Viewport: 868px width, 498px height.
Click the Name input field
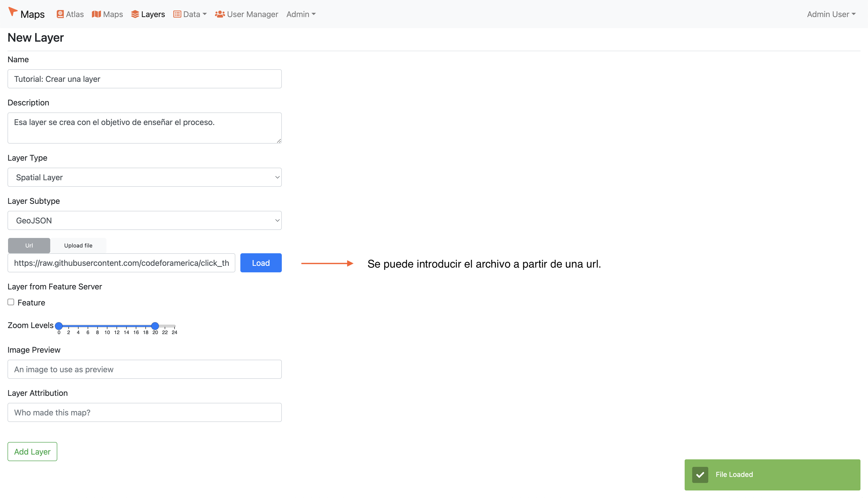(144, 79)
